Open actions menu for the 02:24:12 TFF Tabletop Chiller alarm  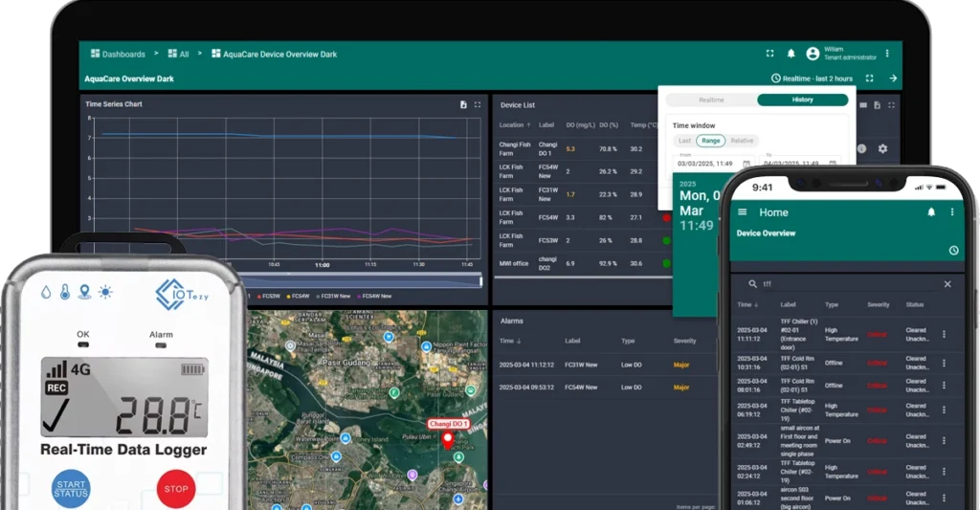[944, 472]
